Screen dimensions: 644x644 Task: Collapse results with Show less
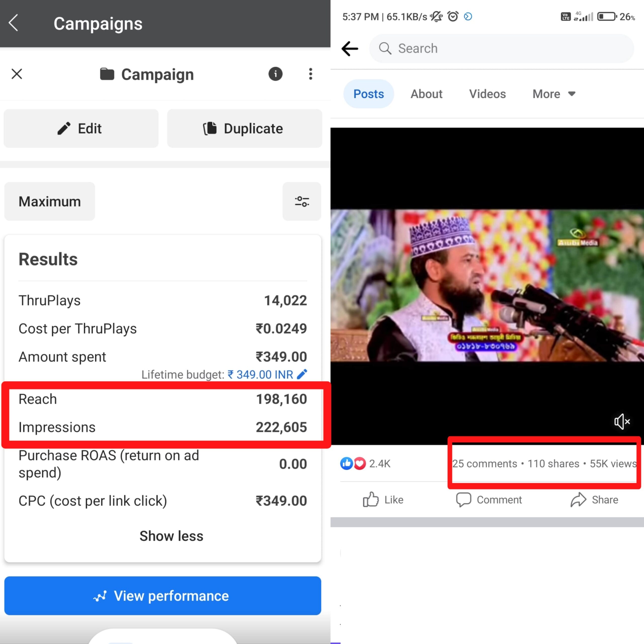171,536
